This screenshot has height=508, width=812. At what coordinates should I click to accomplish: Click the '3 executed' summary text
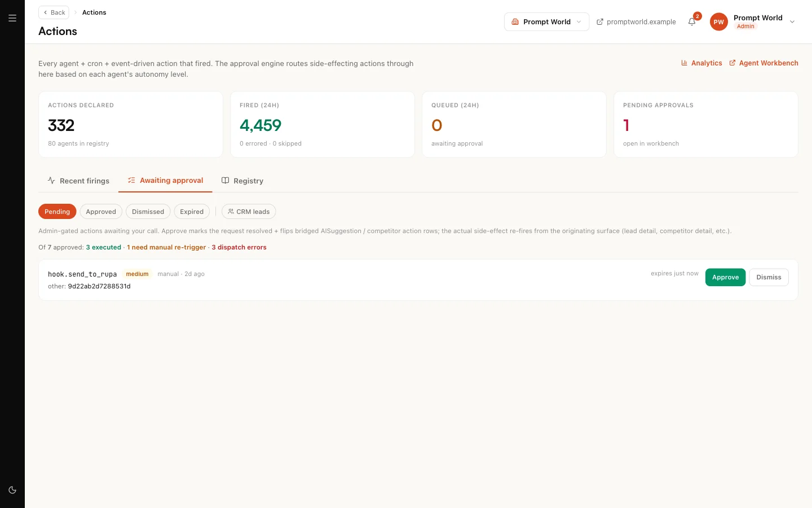pos(103,247)
